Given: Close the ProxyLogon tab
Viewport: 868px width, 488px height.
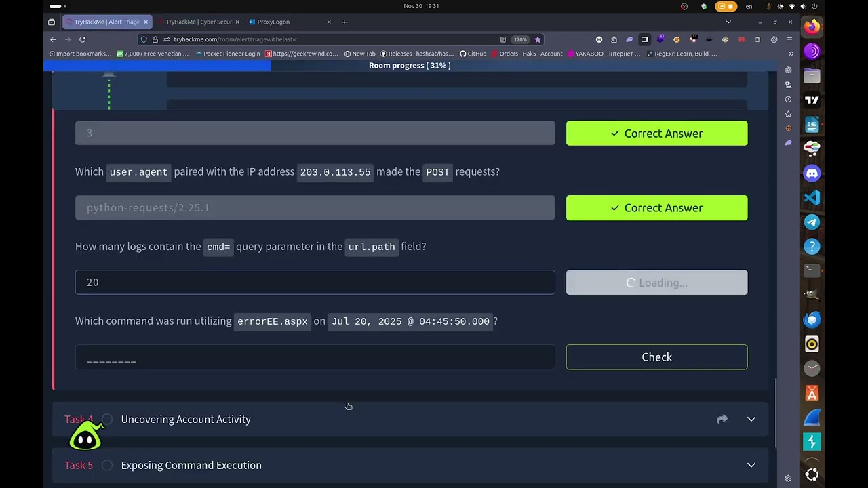Looking at the screenshot, I should coord(329,22).
